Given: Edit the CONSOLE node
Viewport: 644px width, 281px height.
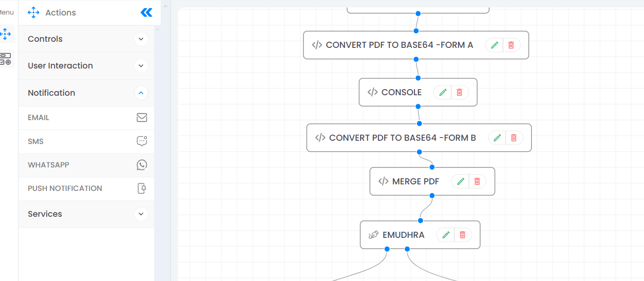Looking at the screenshot, I should [443, 92].
